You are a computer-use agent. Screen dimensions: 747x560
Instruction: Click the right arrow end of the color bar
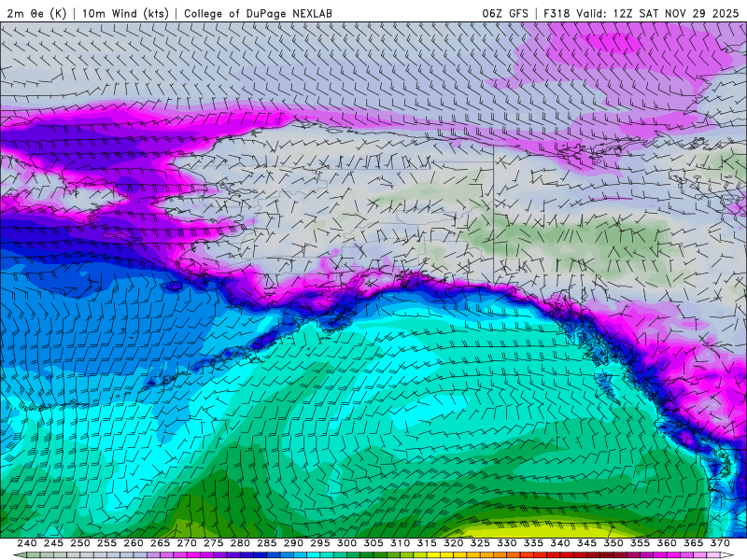[727, 555]
